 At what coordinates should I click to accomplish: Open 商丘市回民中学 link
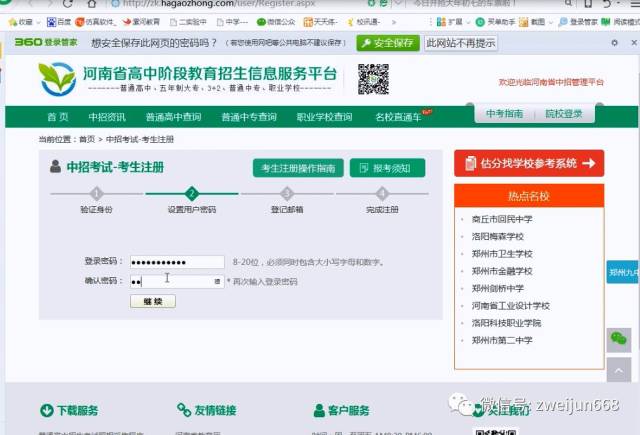click(502, 219)
